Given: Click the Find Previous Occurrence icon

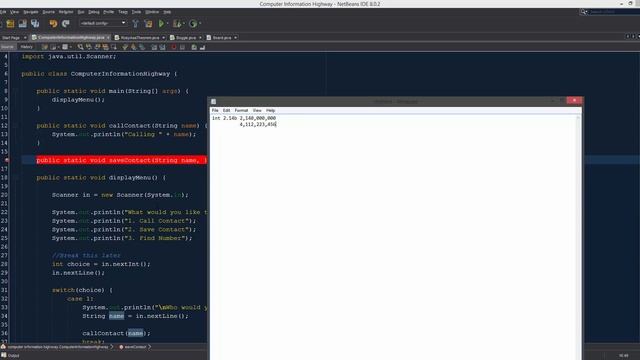Looking at the screenshot, I should 89,47.
